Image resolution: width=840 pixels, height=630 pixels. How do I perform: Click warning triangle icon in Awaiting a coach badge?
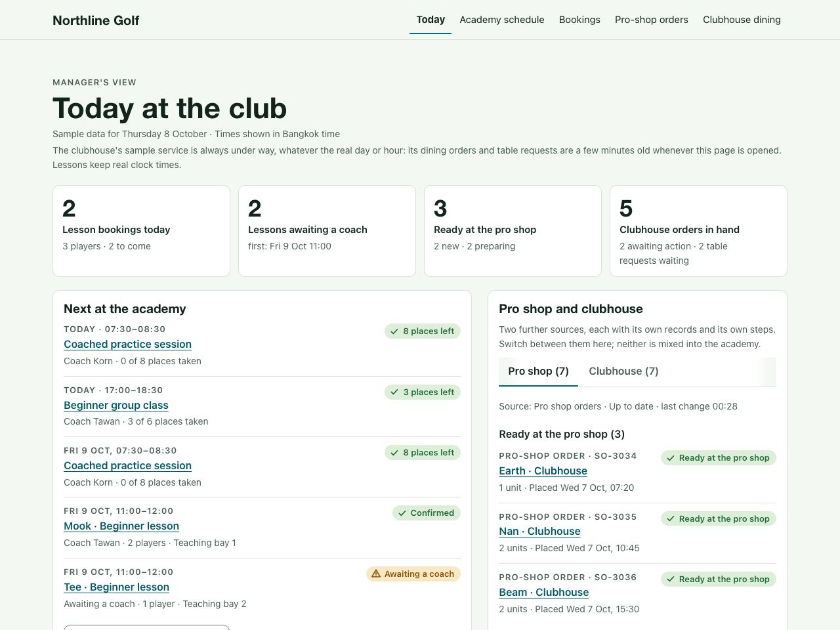pyautogui.click(x=376, y=574)
